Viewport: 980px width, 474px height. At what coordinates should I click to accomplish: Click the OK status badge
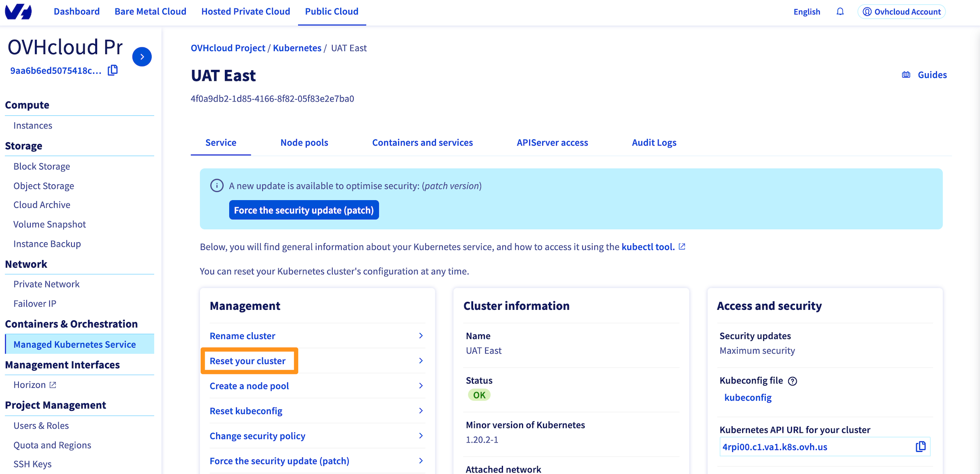pos(479,395)
